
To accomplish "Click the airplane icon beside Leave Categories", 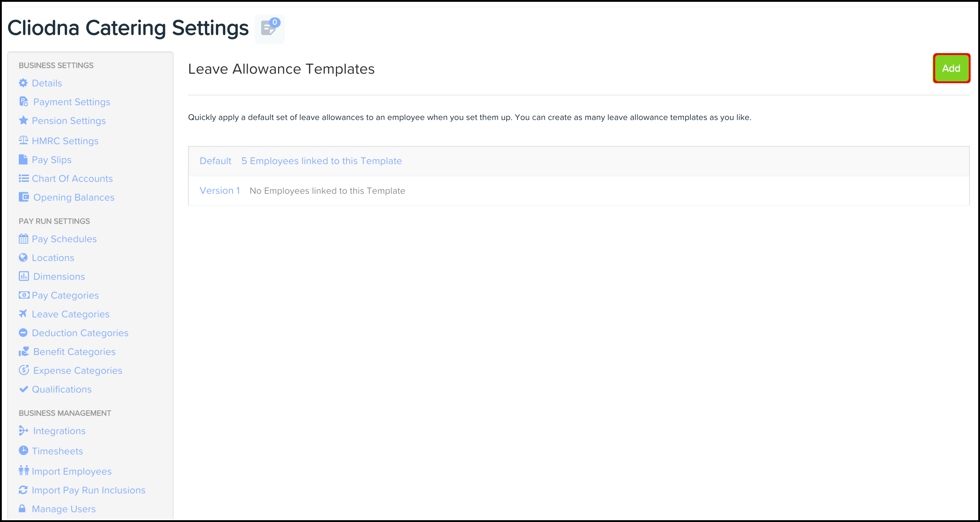I will (x=23, y=314).
